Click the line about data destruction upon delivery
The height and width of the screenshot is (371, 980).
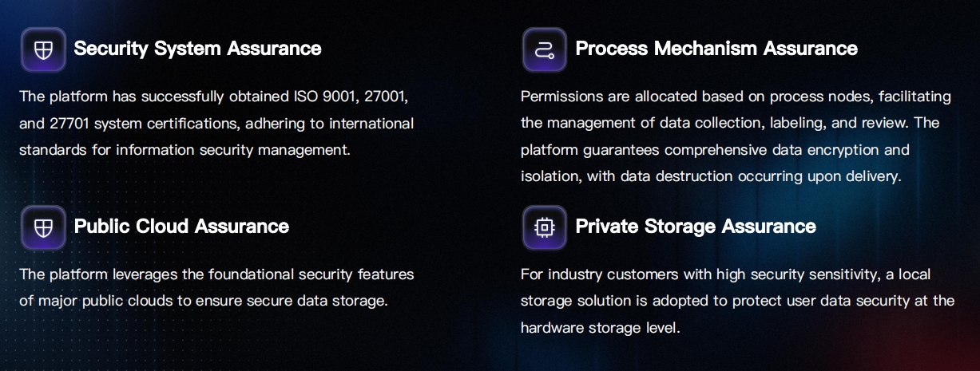point(710,176)
